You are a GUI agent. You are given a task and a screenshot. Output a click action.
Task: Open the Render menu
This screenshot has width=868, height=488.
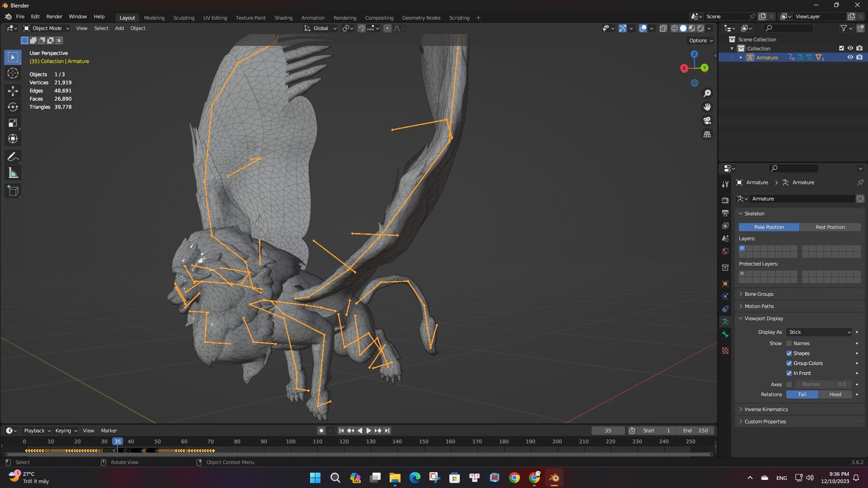[x=54, y=16]
